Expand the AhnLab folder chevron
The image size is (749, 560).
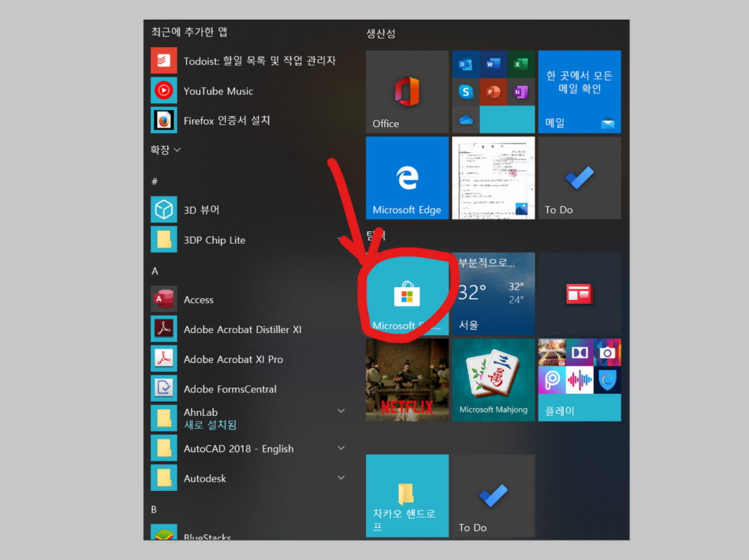pyautogui.click(x=341, y=411)
